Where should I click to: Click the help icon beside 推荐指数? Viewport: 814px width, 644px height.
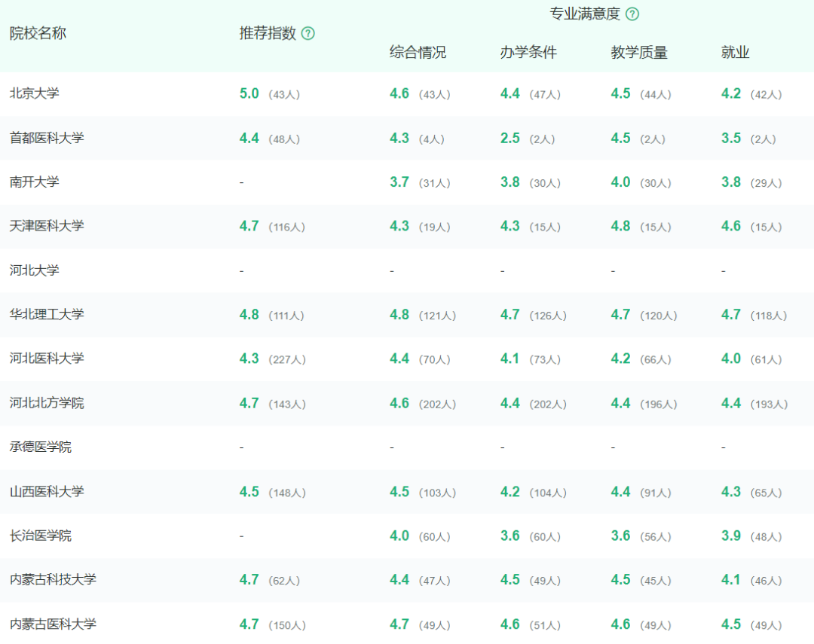coord(308,34)
